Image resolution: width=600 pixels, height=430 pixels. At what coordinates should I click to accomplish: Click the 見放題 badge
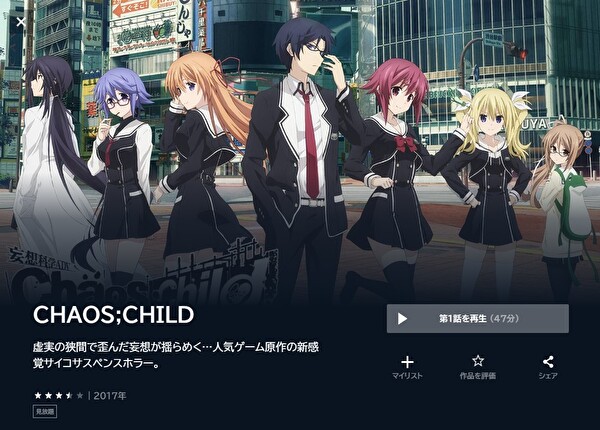[x=45, y=412]
